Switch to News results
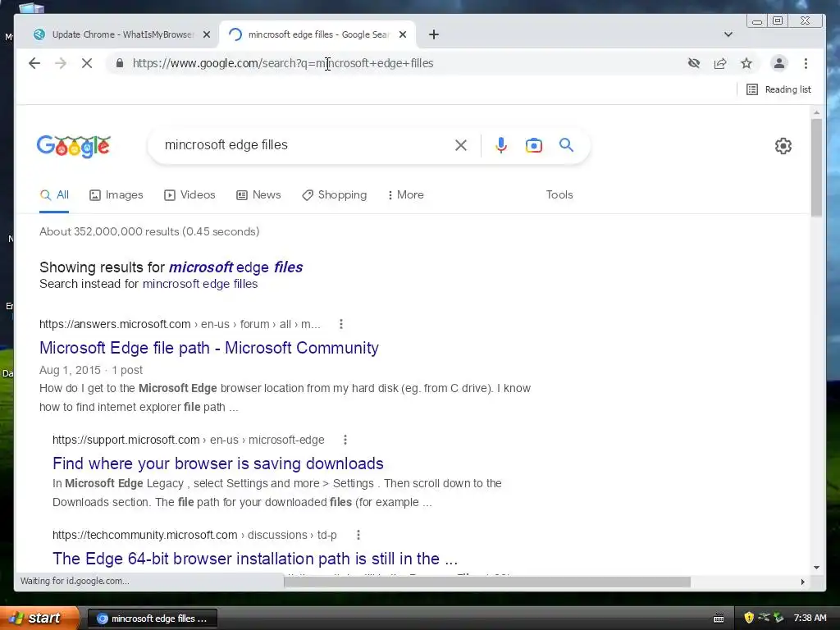Screen dimensions: 840x630 (x=258, y=195)
